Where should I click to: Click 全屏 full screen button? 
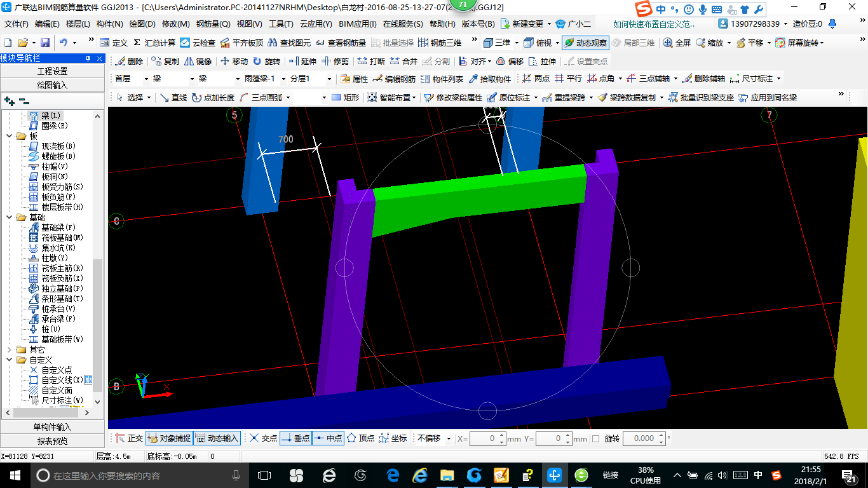click(x=677, y=43)
